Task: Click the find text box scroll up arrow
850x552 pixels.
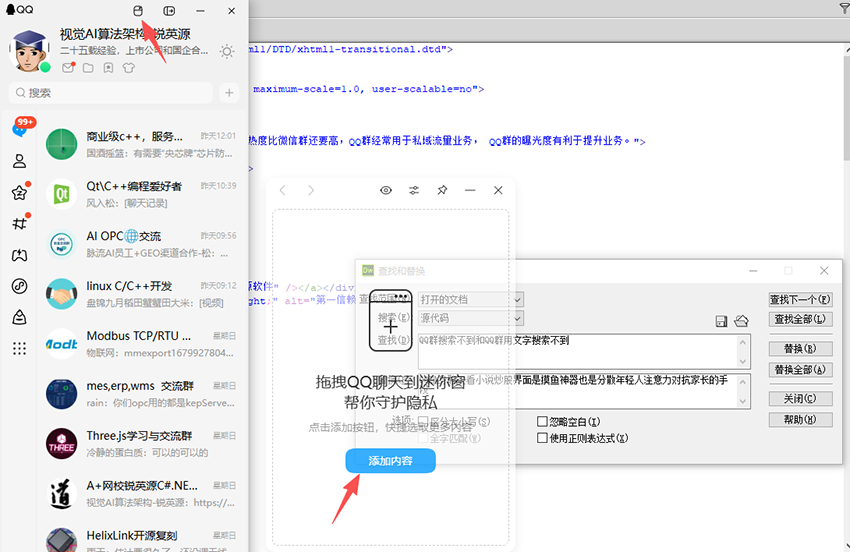Action: [743, 342]
